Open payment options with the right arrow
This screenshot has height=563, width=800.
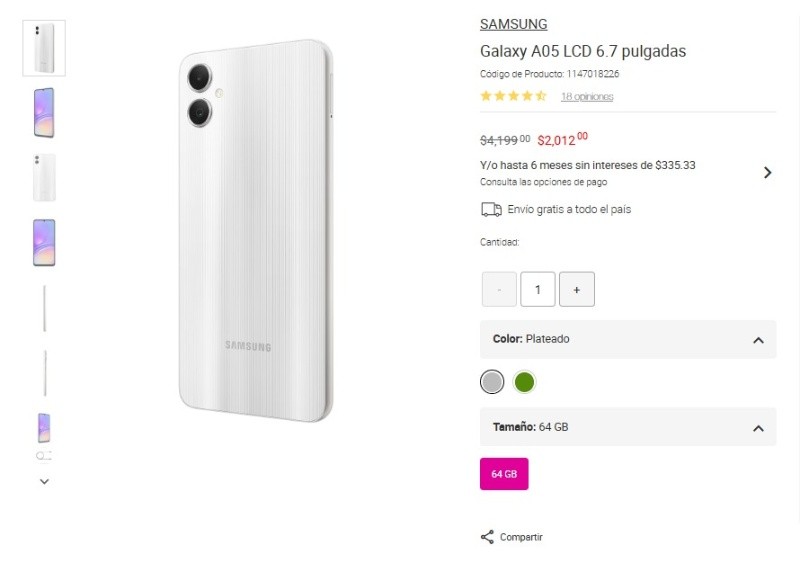tap(767, 172)
